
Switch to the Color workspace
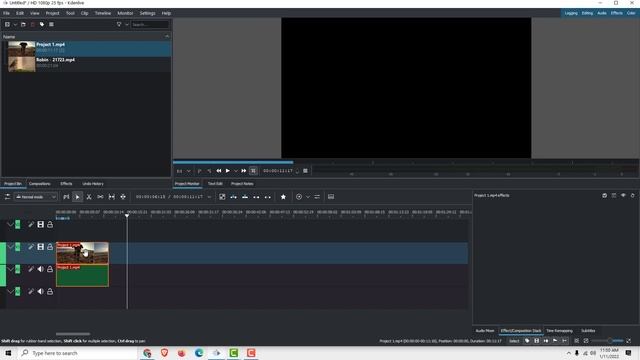click(631, 13)
